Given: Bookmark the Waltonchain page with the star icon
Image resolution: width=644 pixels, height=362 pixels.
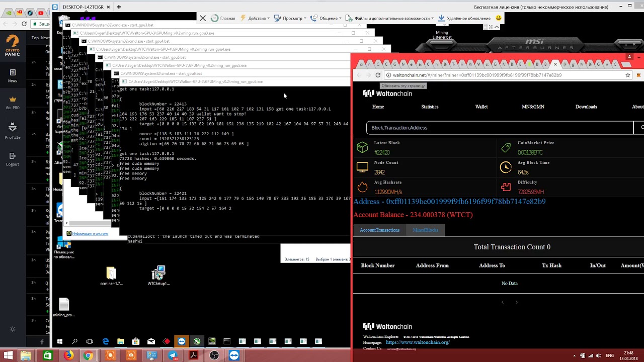Looking at the screenshot, I should click(x=628, y=75).
